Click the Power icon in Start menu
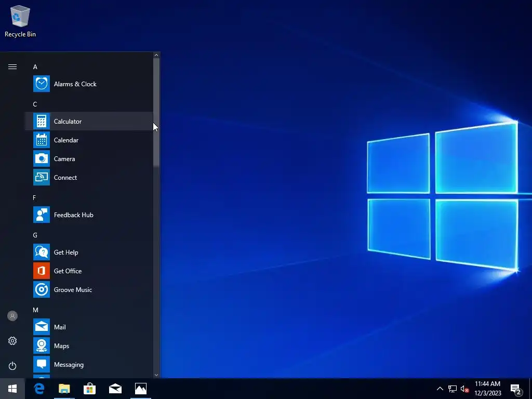 point(12,366)
